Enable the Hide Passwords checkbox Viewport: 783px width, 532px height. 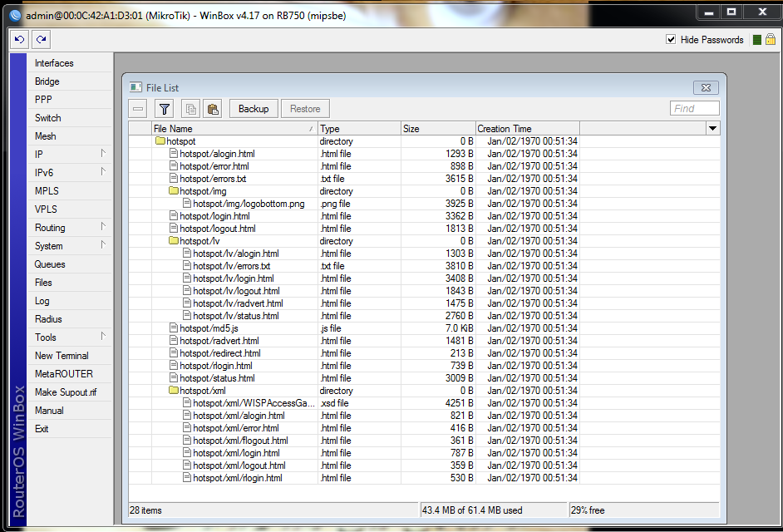click(x=670, y=39)
